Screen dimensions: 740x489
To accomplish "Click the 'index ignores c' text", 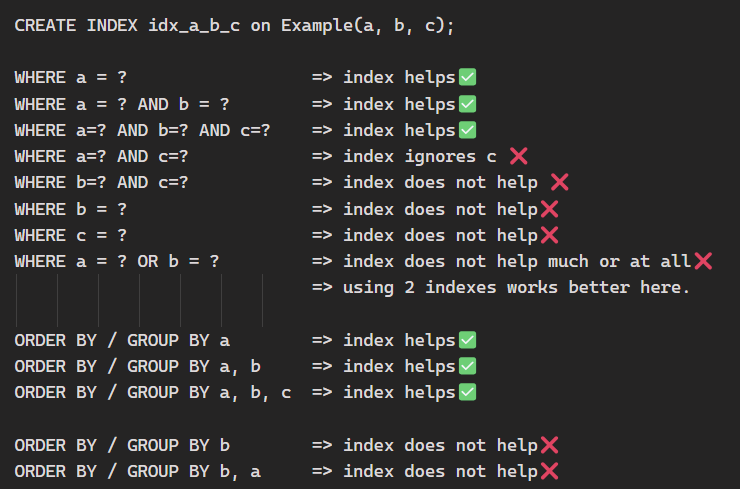I will click(x=420, y=156).
